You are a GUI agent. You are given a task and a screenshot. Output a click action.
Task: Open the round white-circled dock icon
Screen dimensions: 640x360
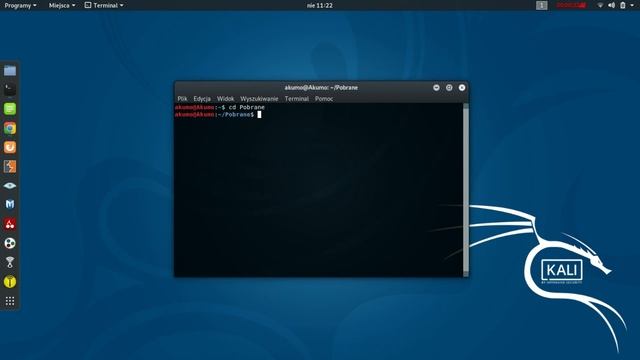pos(10,243)
